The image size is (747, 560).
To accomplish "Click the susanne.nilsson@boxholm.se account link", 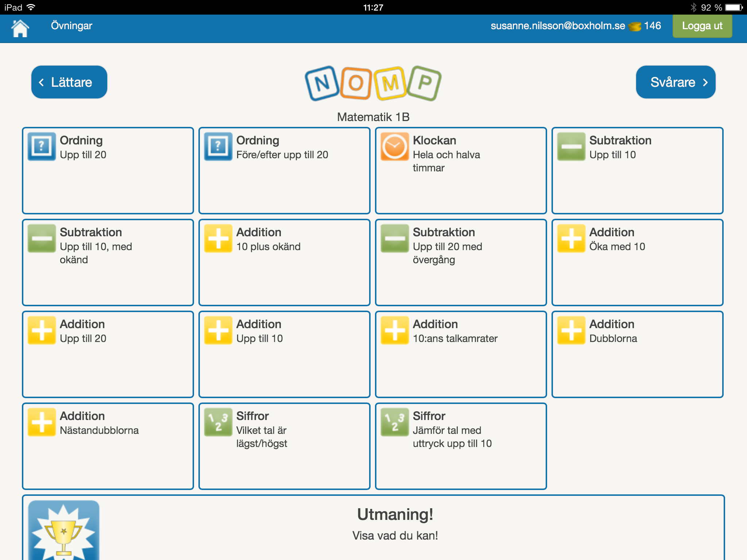I will 558,26.
